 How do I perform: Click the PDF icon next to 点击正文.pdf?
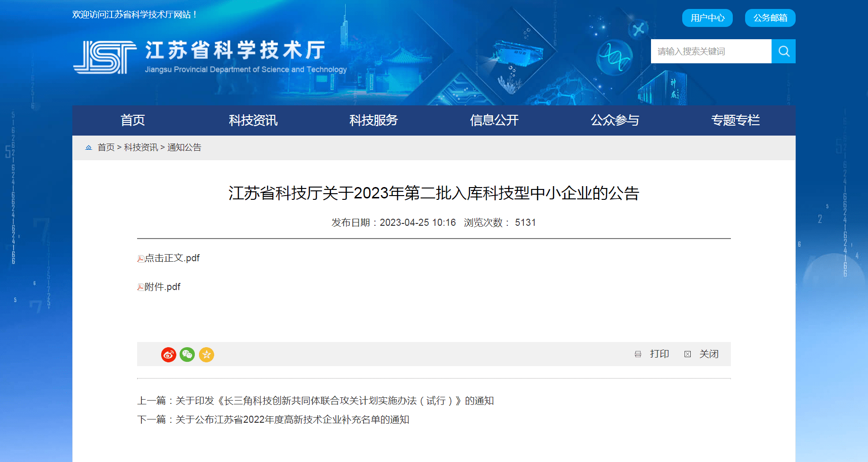pos(140,258)
